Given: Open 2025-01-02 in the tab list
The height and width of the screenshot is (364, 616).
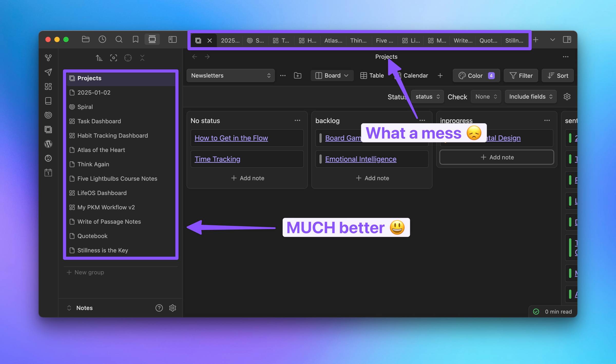Looking at the screenshot, I should point(121,93).
